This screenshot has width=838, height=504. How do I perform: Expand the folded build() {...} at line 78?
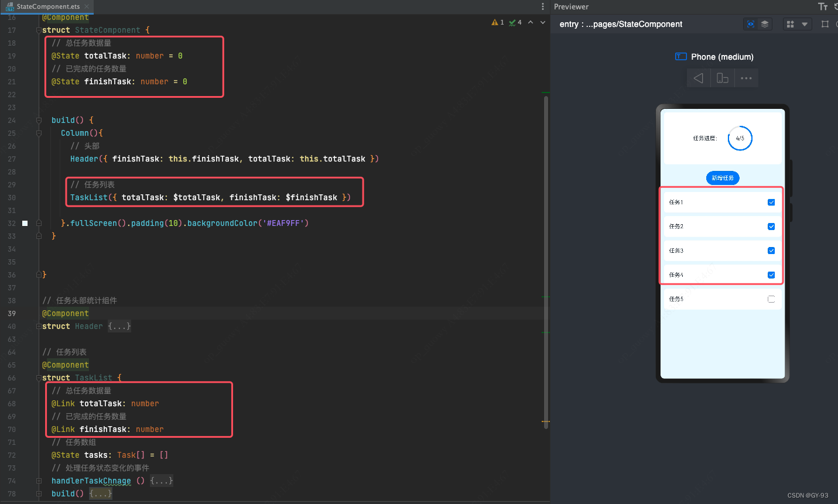(x=101, y=493)
